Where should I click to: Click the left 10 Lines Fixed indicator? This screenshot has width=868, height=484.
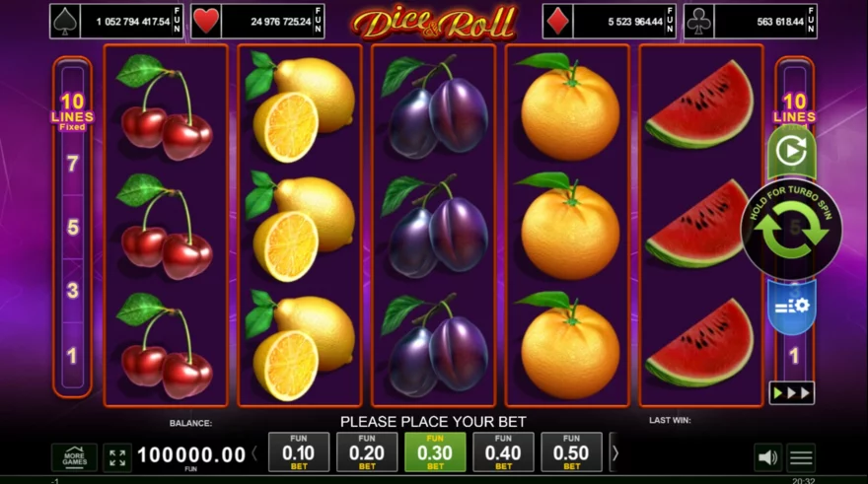[73, 111]
